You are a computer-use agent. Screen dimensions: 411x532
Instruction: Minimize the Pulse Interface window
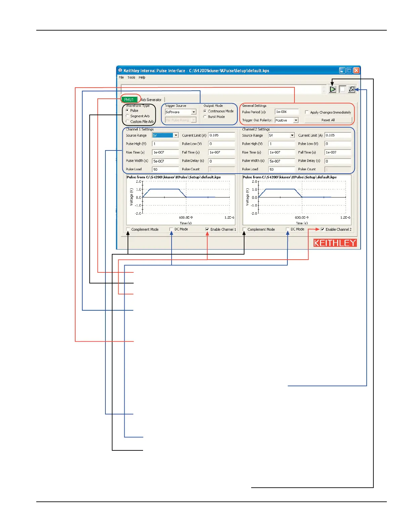pyautogui.click(x=342, y=71)
